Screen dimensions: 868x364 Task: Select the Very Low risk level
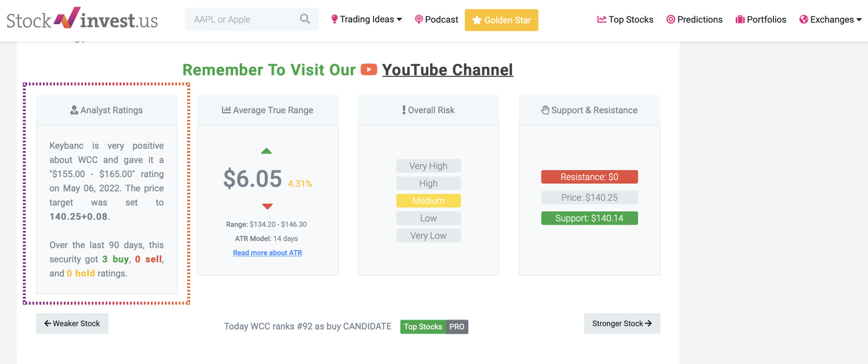(428, 236)
